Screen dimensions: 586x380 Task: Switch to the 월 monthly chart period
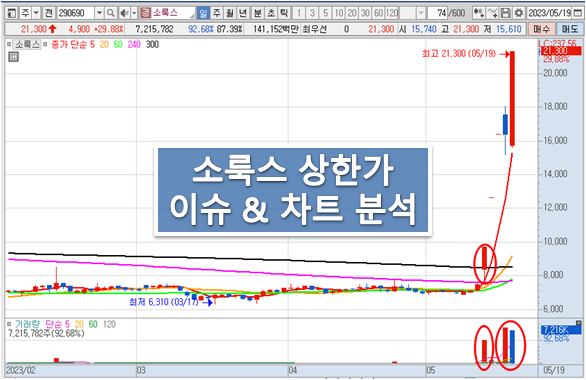click(230, 13)
